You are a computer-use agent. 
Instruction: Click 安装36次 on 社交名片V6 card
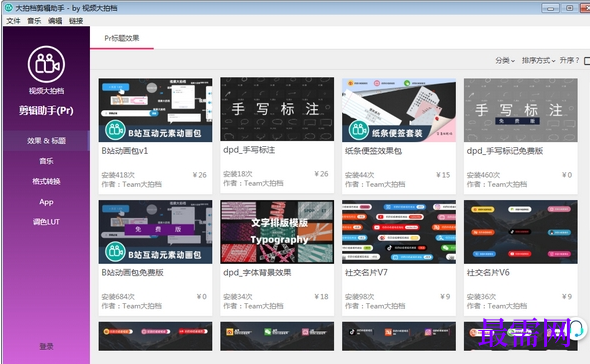click(482, 297)
